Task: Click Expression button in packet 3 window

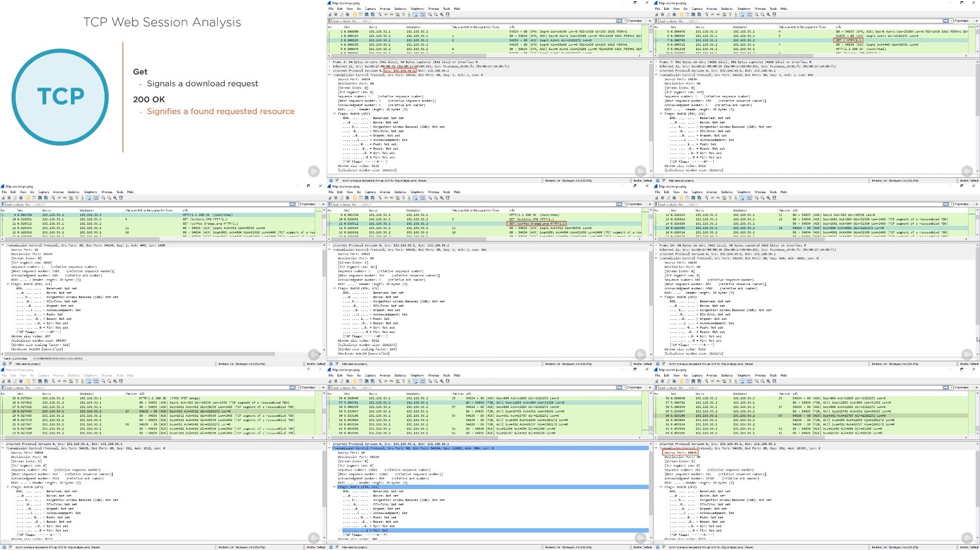Action: pos(635,21)
